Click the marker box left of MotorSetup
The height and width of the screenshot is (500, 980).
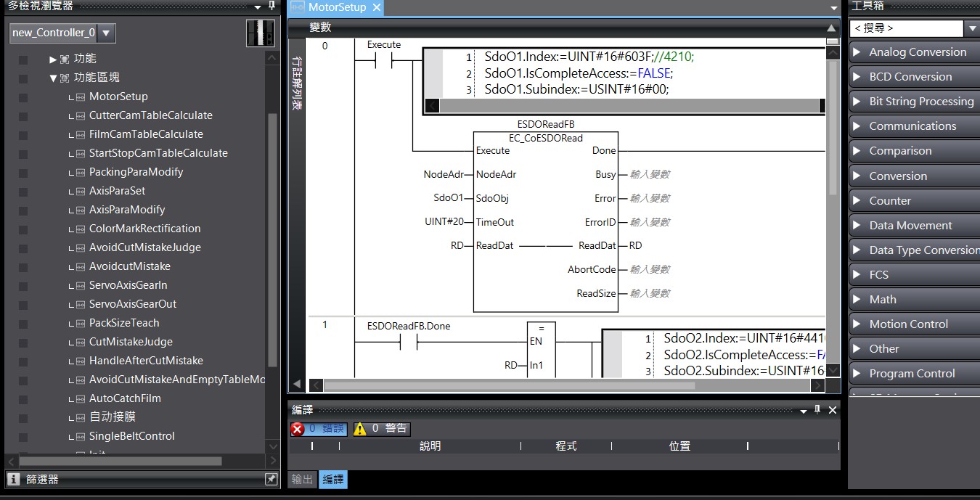tap(23, 97)
